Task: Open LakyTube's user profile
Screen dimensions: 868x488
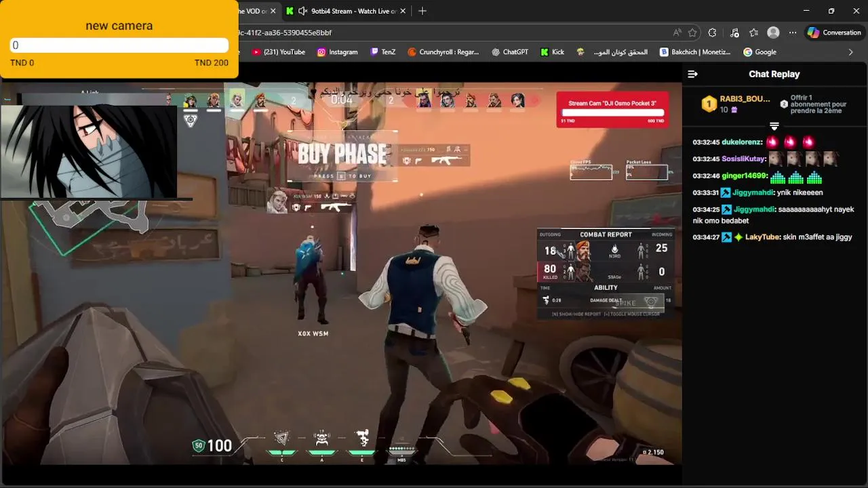Action: (x=763, y=237)
